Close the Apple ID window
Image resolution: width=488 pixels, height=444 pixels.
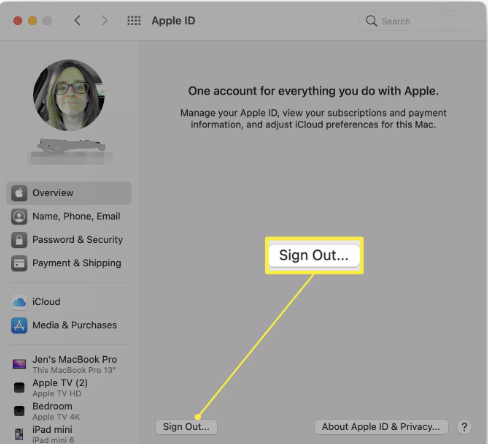pyautogui.click(x=18, y=21)
